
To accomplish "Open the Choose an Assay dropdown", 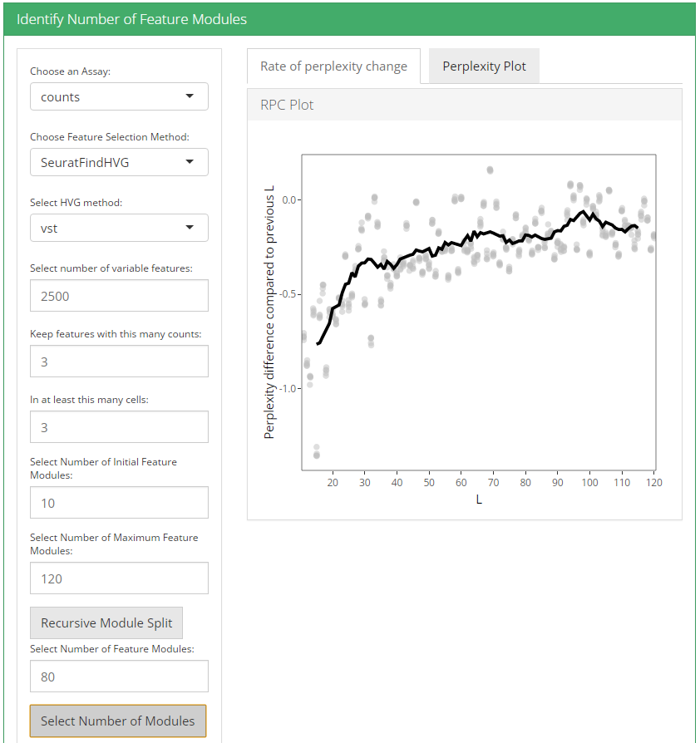I will (119, 96).
